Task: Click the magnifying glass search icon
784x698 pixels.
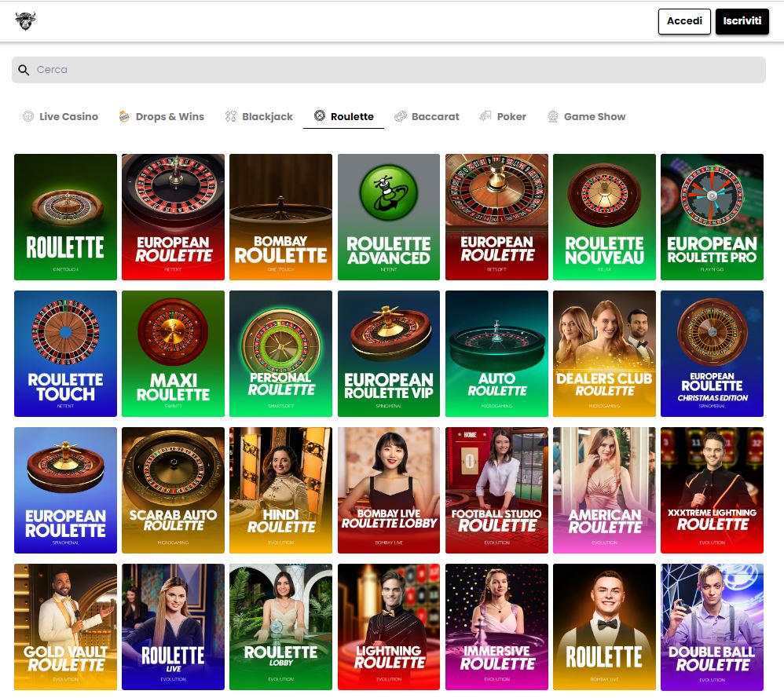Action: (24, 70)
